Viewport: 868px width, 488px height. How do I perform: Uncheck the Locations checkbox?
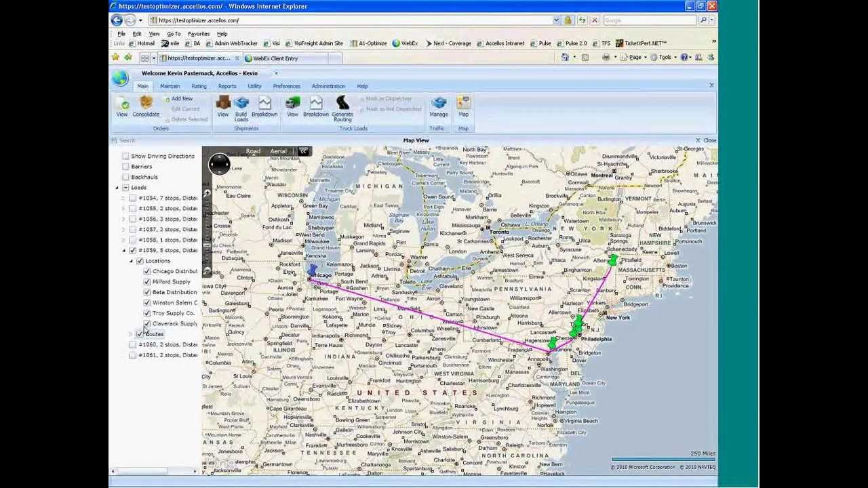pos(140,261)
